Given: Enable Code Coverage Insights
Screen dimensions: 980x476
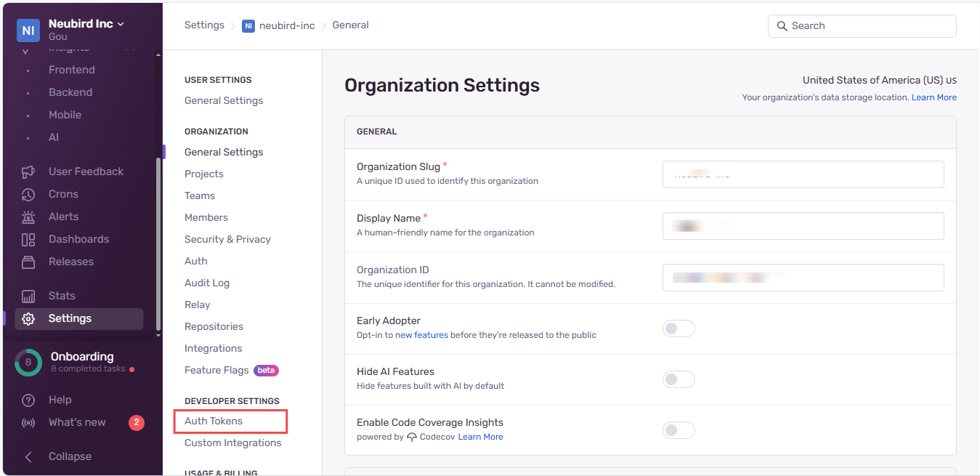Looking at the screenshot, I should (x=679, y=429).
